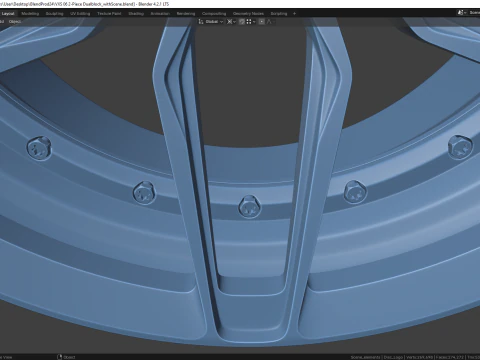The width and height of the screenshot is (480, 360).
Task: Switch to the Scripting workspace tab
Action: tap(279, 14)
